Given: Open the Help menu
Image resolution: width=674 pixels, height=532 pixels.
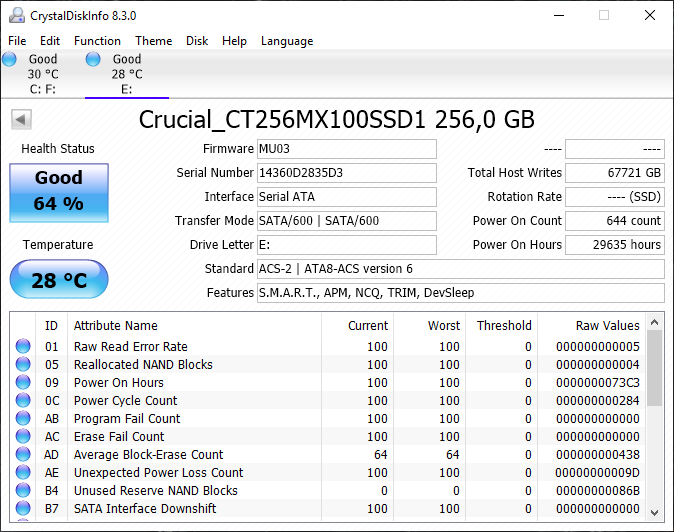Looking at the screenshot, I should (234, 41).
